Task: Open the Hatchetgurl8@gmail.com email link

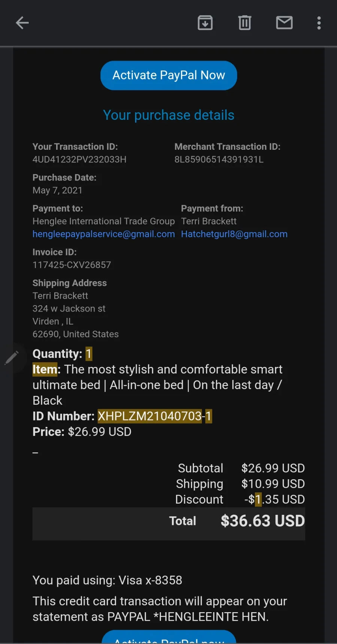Action: coord(234,234)
